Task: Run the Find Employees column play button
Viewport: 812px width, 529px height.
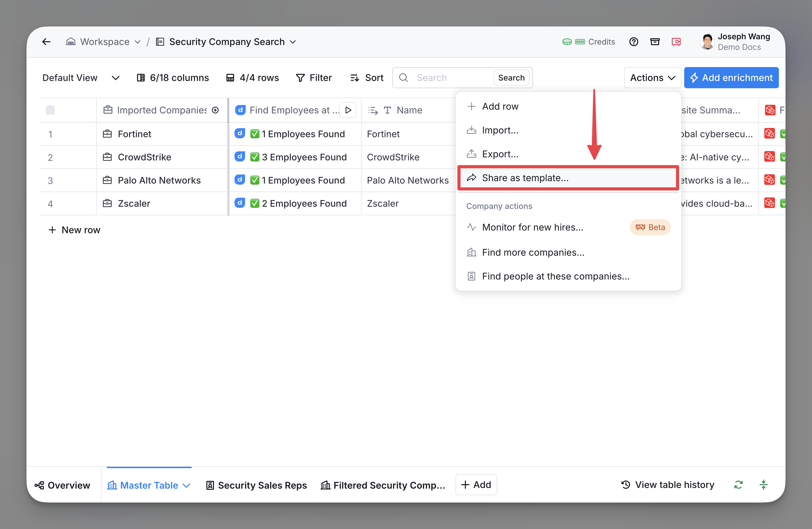Action: click(348, 110)
